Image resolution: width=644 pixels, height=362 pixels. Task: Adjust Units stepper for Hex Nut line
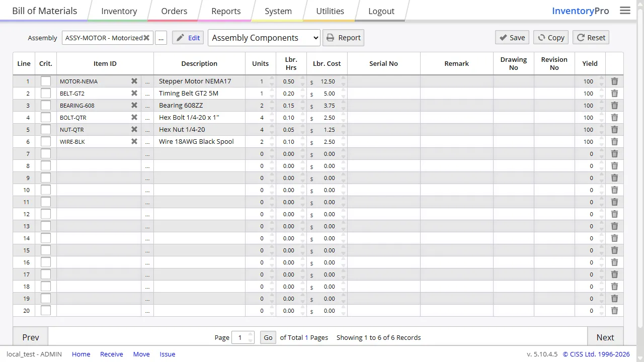272,130
